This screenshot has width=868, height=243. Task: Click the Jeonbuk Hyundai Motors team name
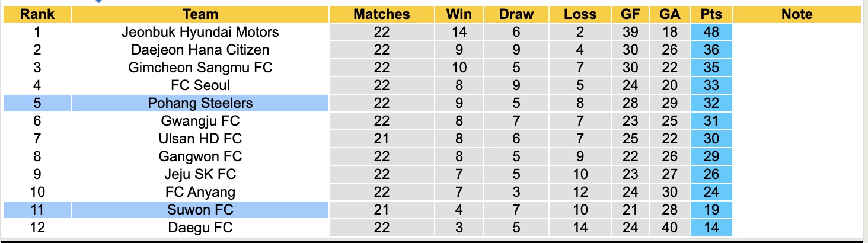pos(200,32)
